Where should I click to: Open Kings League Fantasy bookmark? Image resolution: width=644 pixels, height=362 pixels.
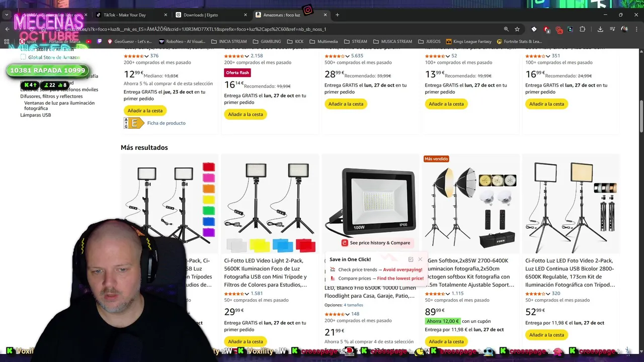coord(468,41)
